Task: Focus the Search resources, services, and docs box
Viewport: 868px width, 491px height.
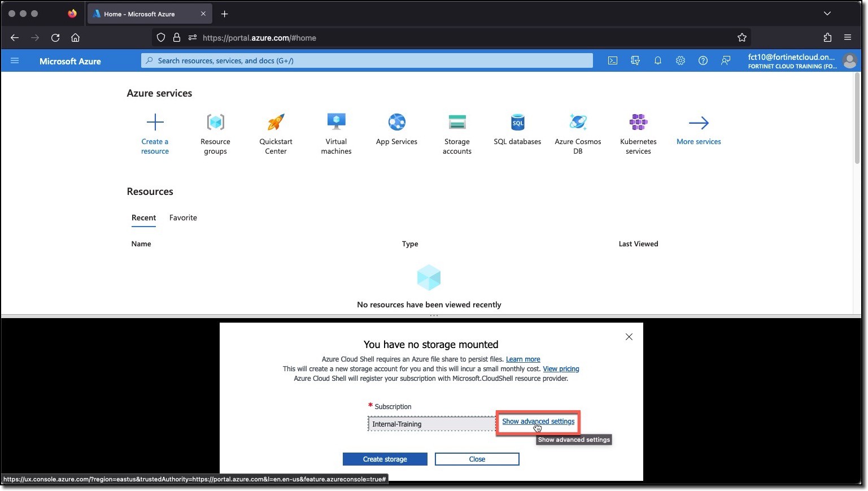Action: (367, 60)
